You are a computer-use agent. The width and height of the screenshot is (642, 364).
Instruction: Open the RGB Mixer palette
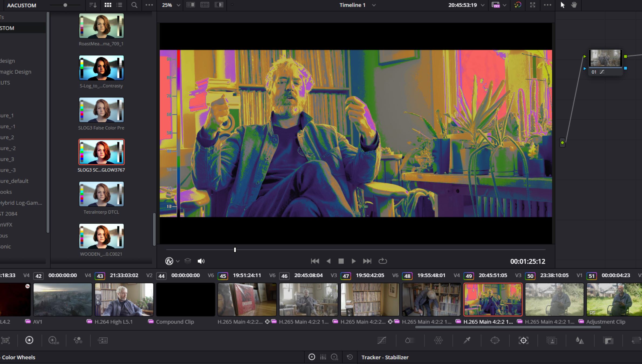point(78,340)
